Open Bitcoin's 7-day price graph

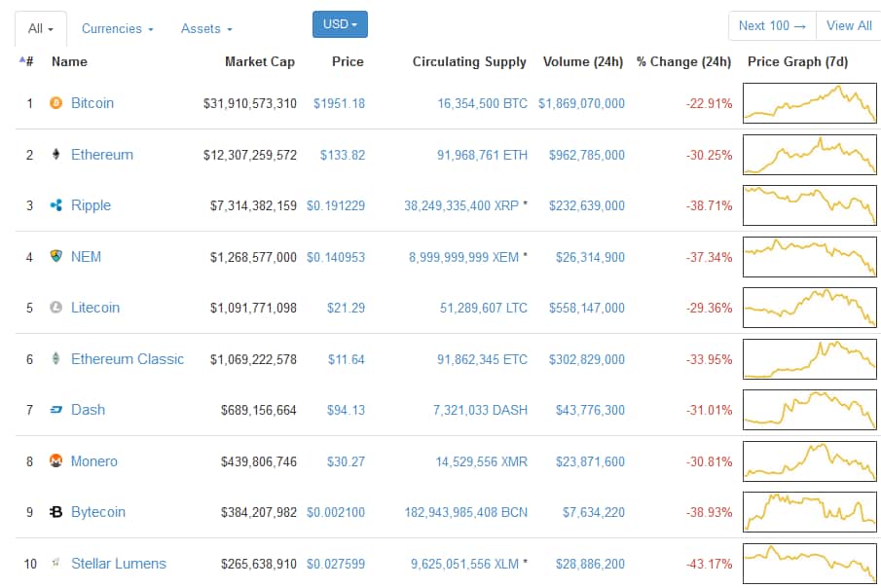pyautogui.click(x=809, y=103)
